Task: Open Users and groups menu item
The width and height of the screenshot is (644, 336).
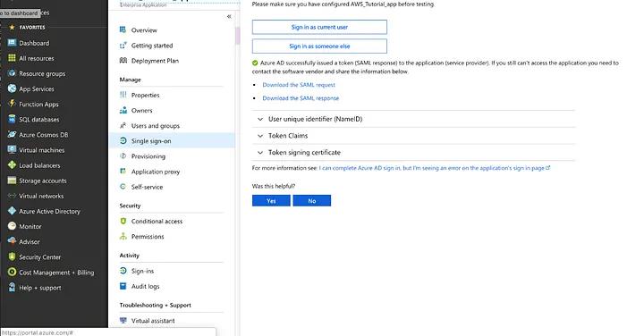Action: pyautogui.click(x=172, y=125)
